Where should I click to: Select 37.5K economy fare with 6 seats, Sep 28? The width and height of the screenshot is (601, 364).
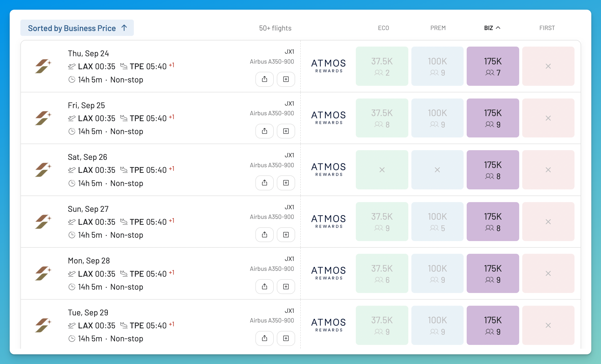(382, 273)
